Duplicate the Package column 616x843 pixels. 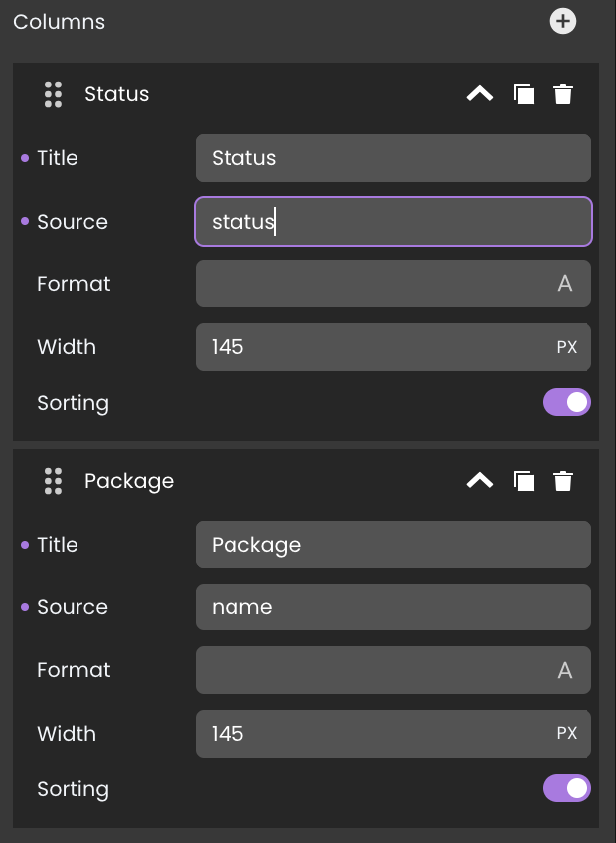pyautogui.click(x=523, y=481)
